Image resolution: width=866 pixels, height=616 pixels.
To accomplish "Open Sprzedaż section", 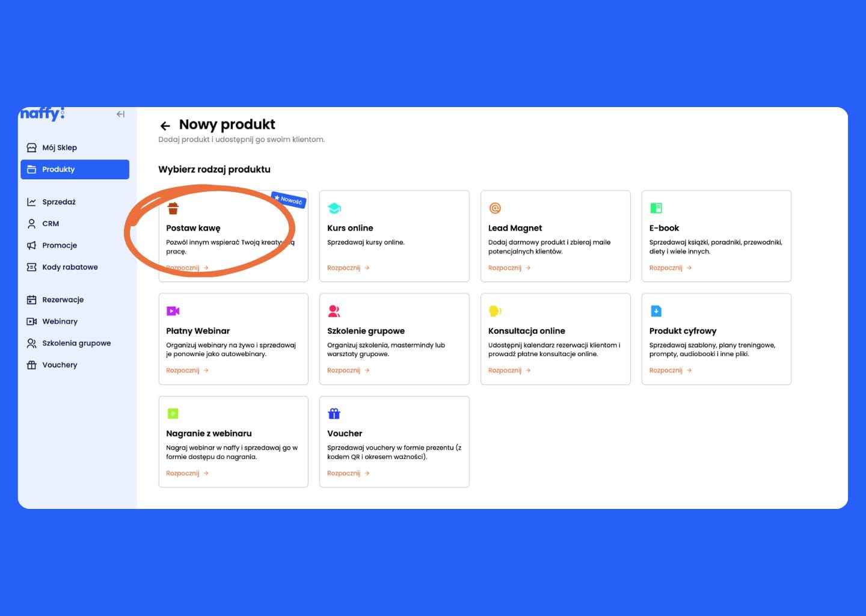I will [x=75, y=202].
